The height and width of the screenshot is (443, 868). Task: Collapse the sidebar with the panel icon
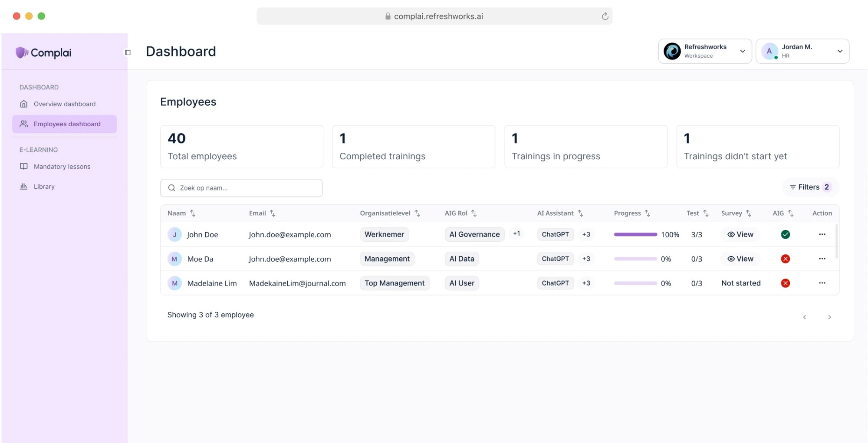click(x=128, y=53)
